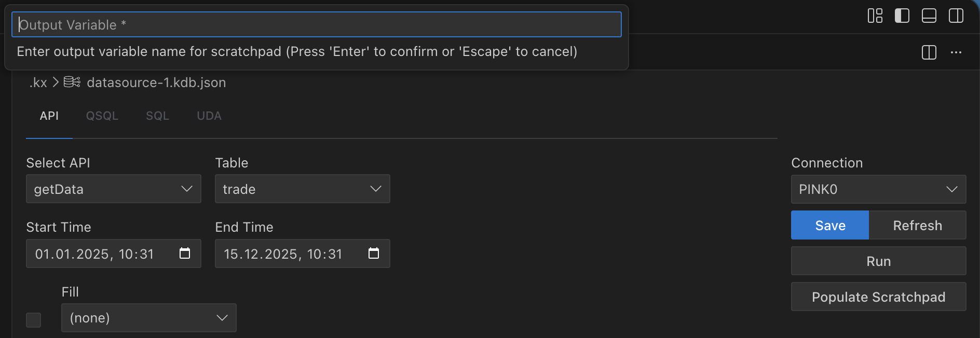Open the Table dropdown showing trade
Viewport: 980px width, 338px height.
pos(302,189)
